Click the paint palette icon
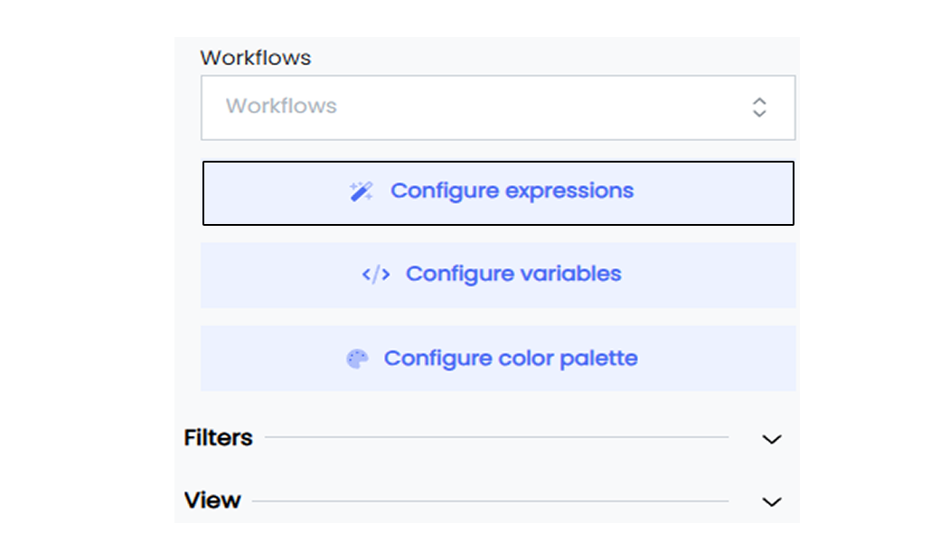The height and width of the screenshot is (560, 940). (357, 359)
